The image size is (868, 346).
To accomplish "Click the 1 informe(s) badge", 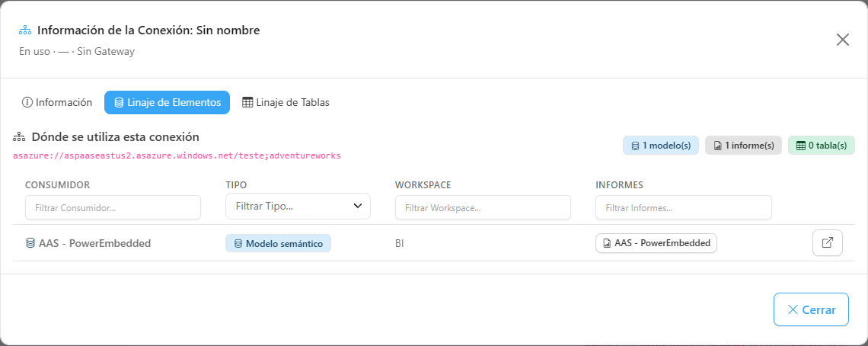I will click(743, 146).
